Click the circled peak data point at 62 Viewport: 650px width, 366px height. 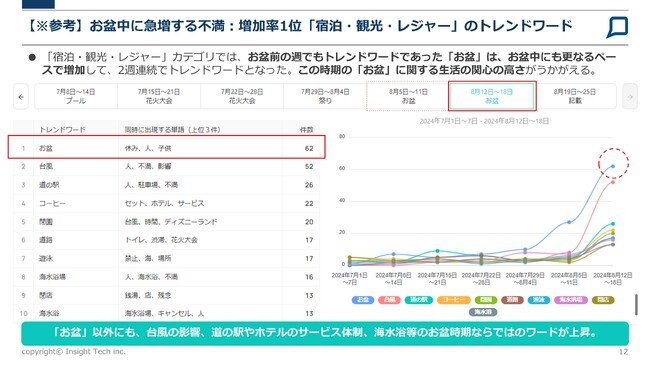613,166
